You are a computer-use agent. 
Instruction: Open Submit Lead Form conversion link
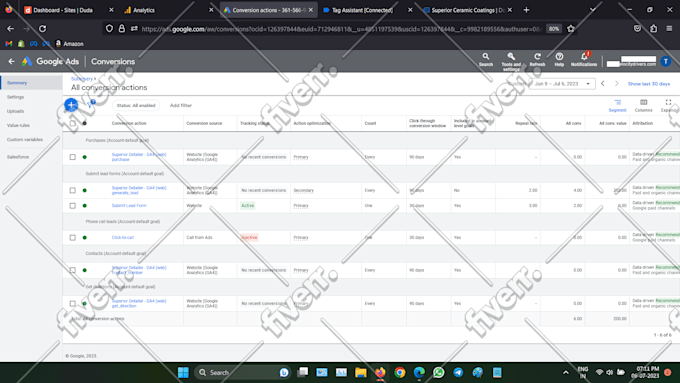(x=129, y=206)
